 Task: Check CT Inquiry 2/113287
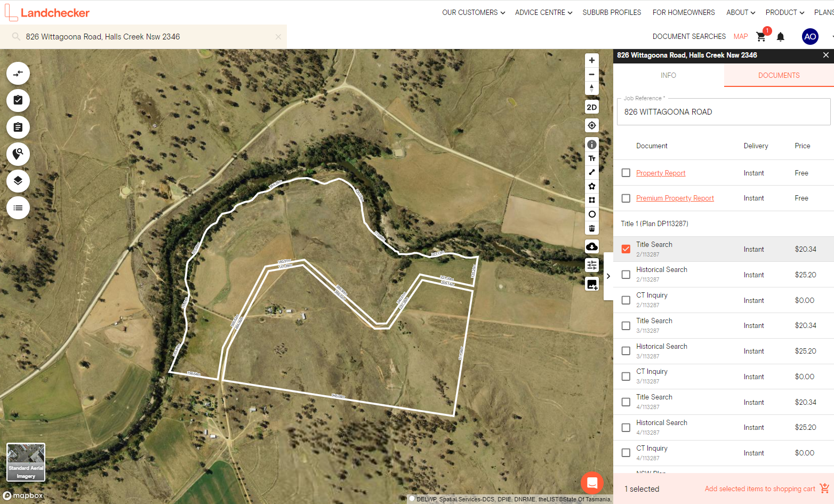(x=626, y=300)
